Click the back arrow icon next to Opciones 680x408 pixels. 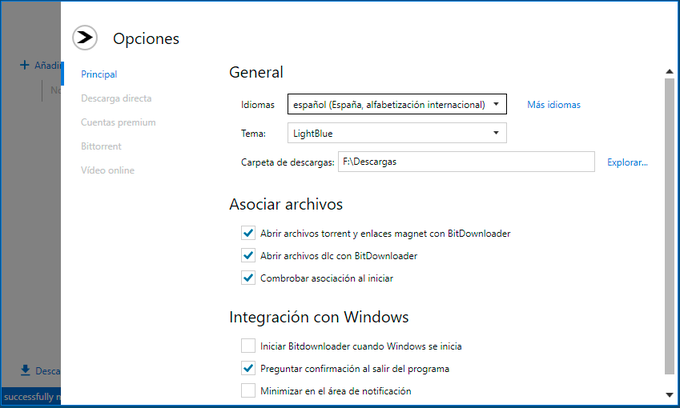85,38
